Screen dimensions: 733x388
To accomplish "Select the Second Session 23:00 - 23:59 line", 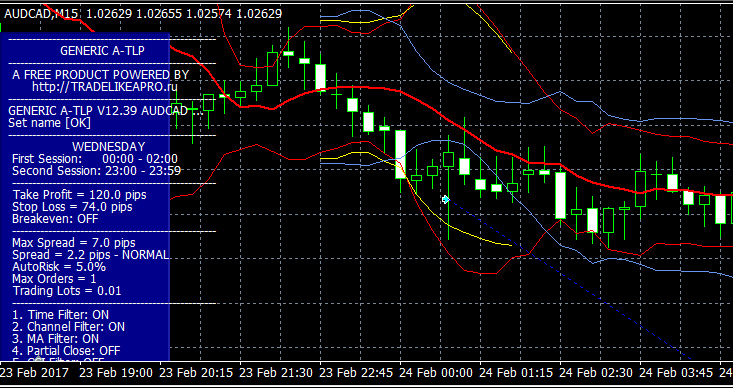I will 96,171.
